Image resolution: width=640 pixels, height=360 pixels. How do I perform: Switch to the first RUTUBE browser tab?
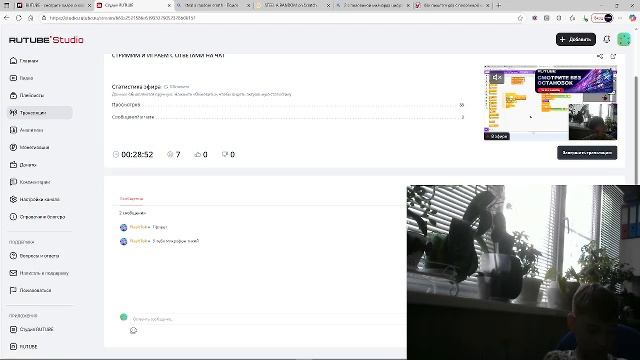coord(54,5)
